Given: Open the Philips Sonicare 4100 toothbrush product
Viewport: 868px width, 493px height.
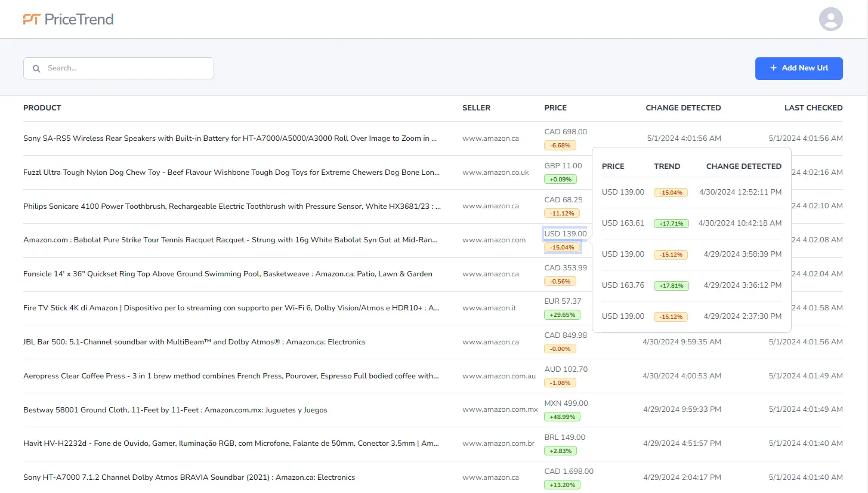Looking at the screenshot, I should pyautogui.click(x=232, y=207).
